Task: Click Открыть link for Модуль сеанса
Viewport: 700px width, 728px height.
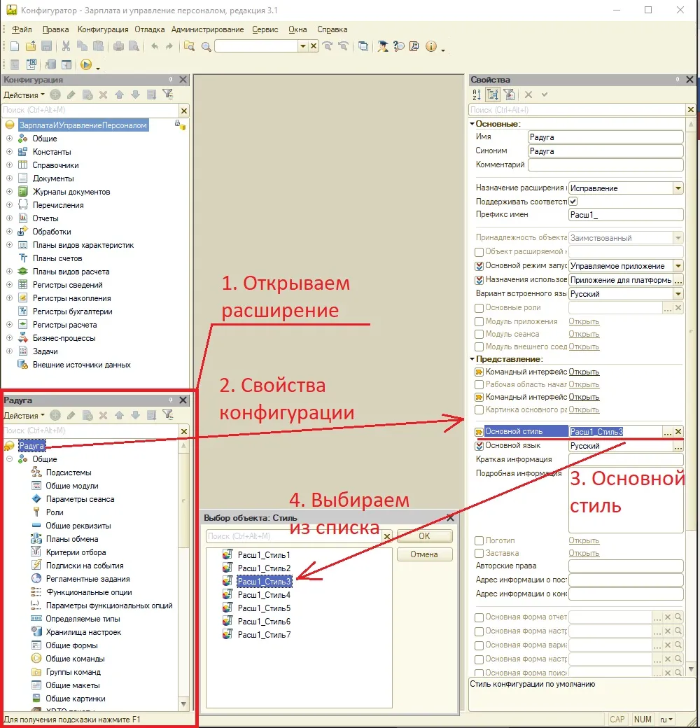Action: [x=584, y=334]
